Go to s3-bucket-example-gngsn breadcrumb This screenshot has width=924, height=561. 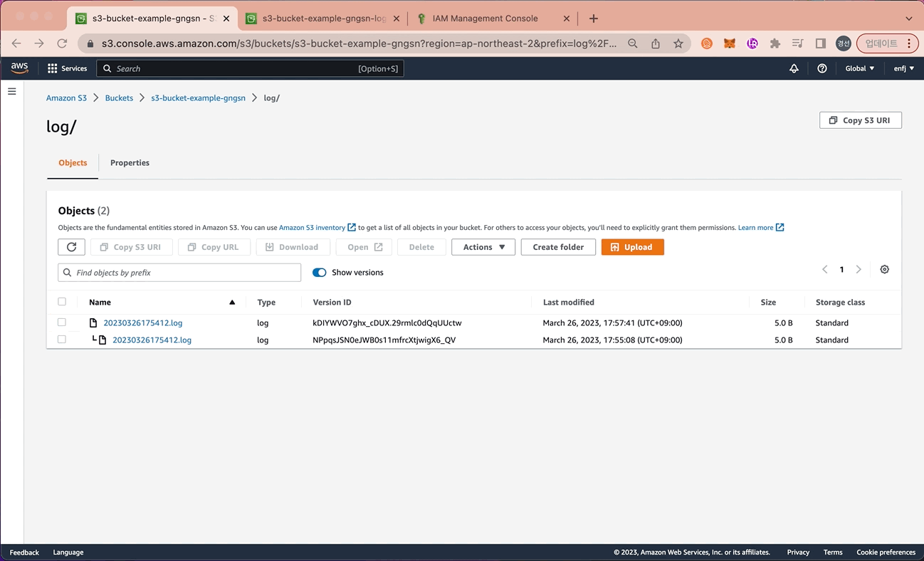click(x=198, y=98)
